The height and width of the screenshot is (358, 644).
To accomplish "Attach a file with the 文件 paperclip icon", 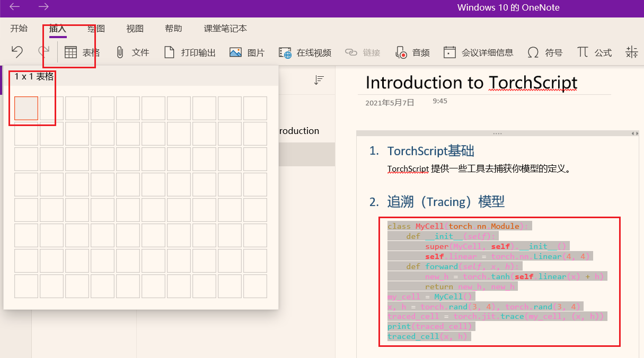I will pos(120,52).
